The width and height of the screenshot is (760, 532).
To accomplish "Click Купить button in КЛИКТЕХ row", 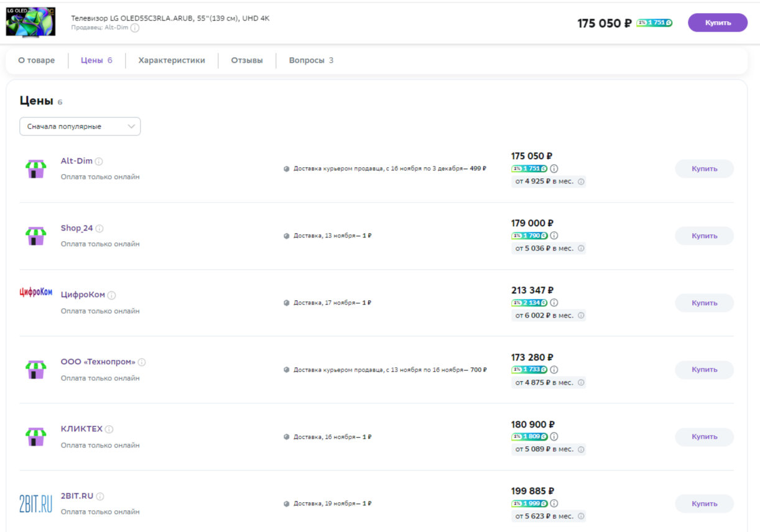I will (x=704, y=436).
